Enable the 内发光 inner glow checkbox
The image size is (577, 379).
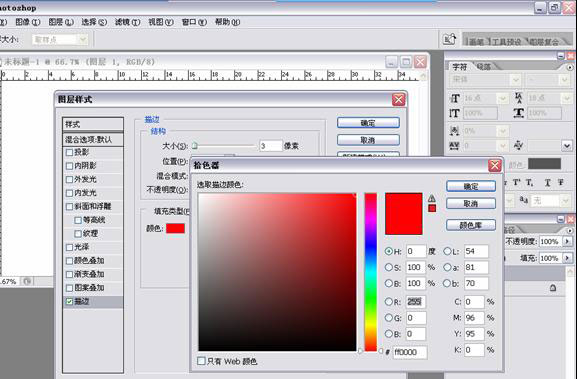[x=69, y=193]
